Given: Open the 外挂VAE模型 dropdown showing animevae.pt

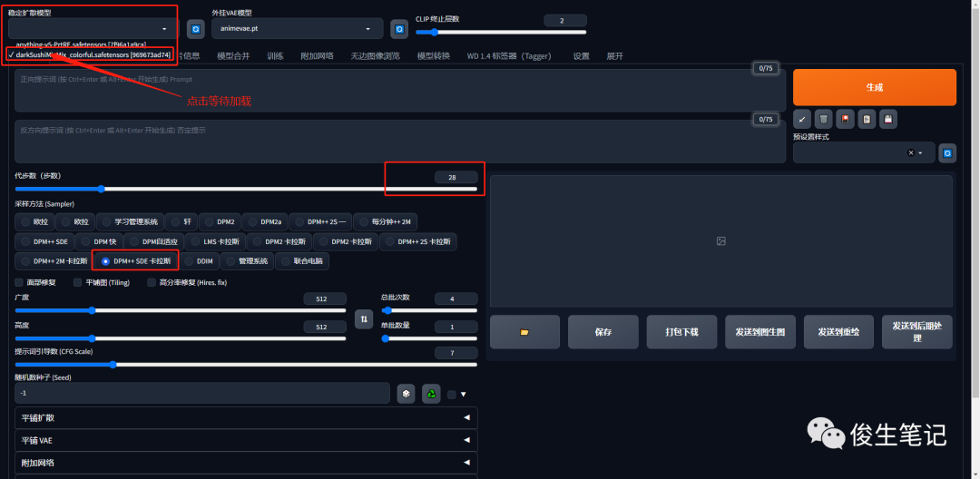Looking at the screenshot, I should [x=297, y=29].
